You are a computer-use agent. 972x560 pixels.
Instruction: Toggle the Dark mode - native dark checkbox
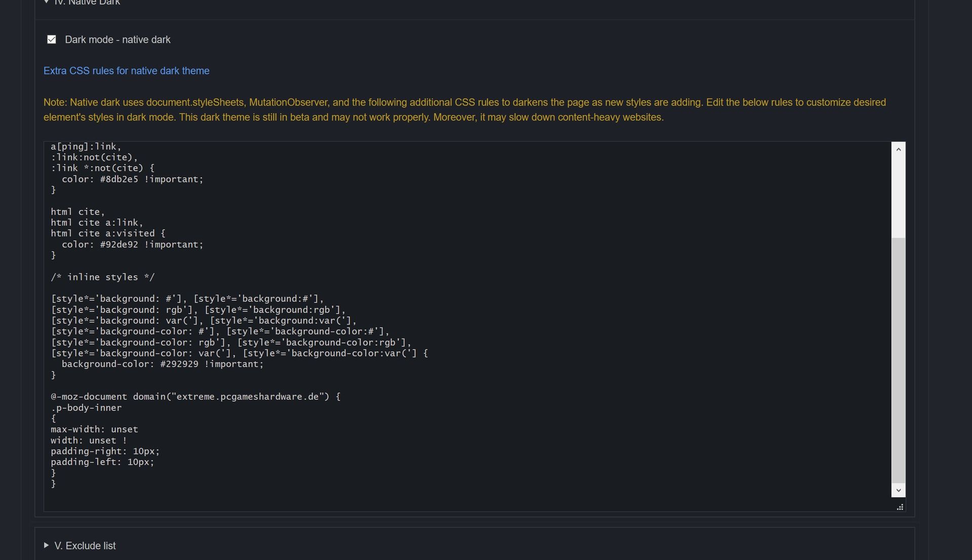tap(52, 39)
